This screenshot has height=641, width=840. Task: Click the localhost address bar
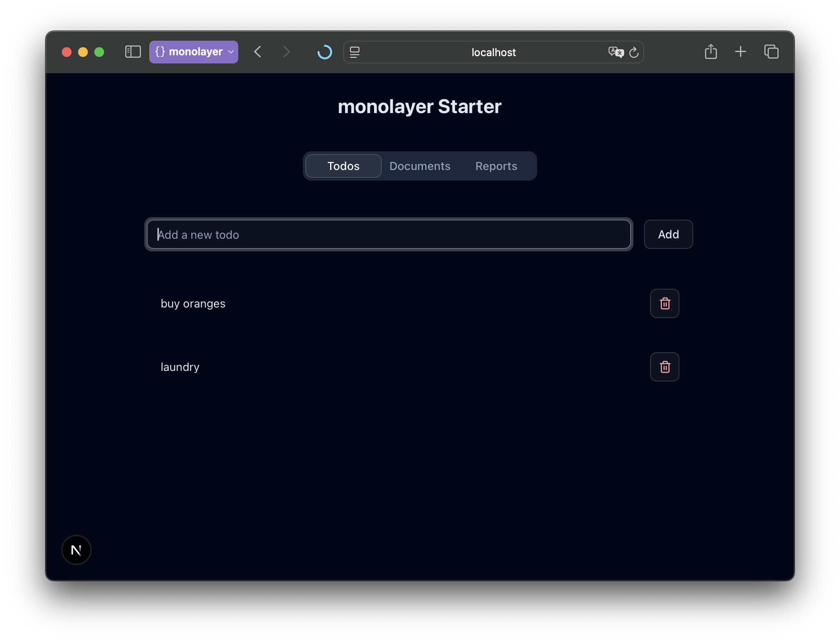click(x=493, y=52)
